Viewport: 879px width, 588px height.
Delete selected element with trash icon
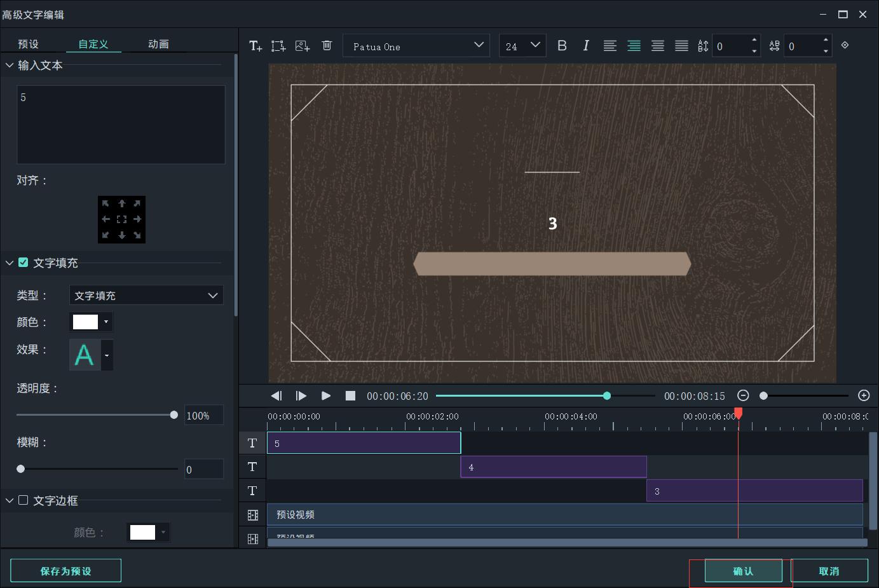327,46
